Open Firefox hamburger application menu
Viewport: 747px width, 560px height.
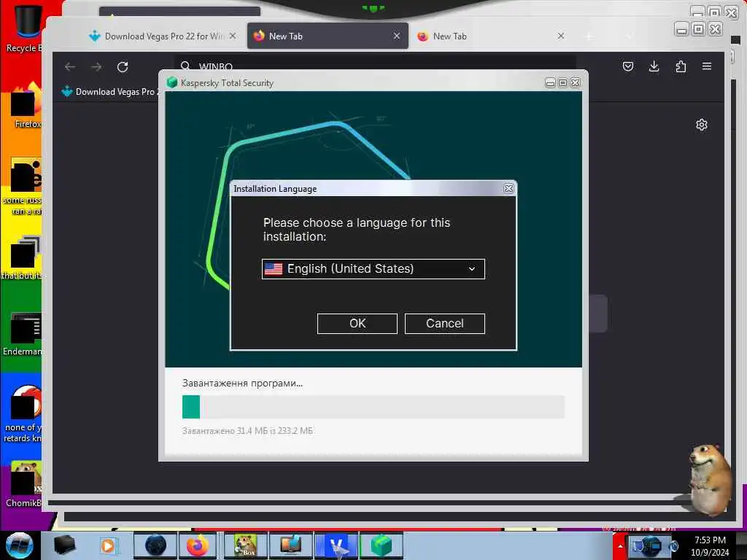click(x=706, y=66)
